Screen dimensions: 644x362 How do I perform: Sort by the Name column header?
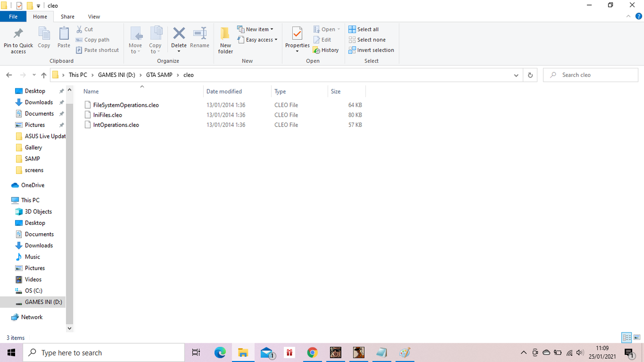(142, 92)
